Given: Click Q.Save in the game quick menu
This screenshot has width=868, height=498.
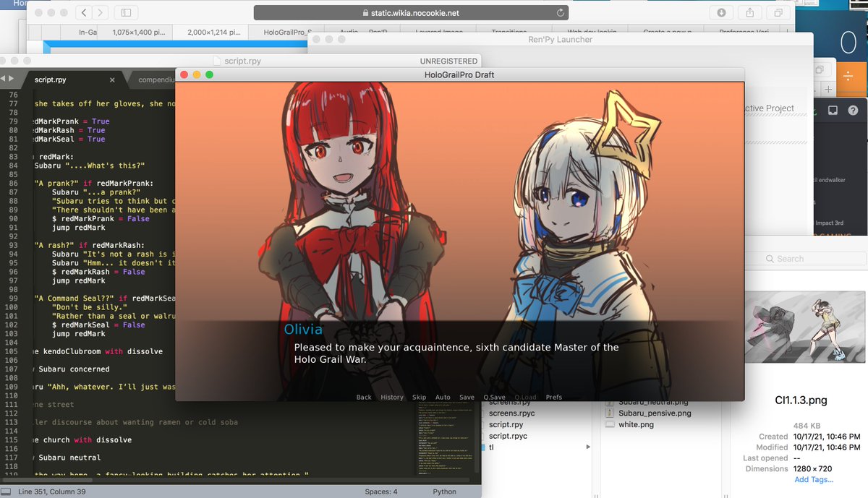Looking at the screenshot, I should coord(495,397).
